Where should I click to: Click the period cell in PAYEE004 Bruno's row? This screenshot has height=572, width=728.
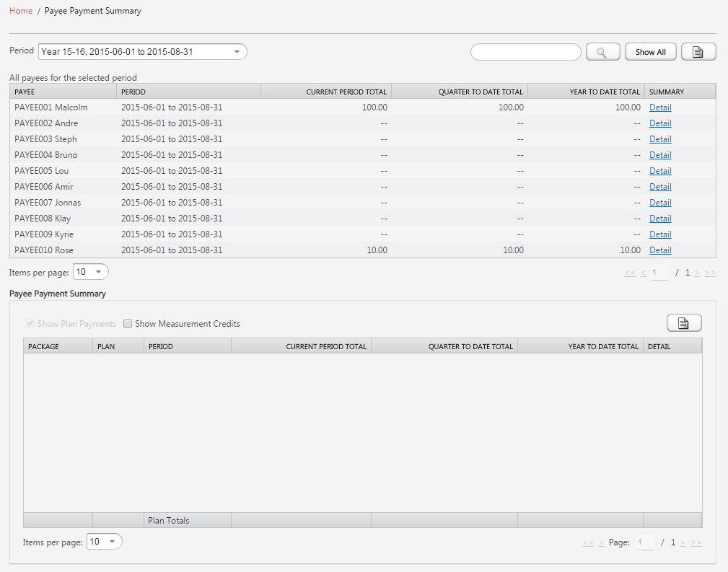click(188, 154)
